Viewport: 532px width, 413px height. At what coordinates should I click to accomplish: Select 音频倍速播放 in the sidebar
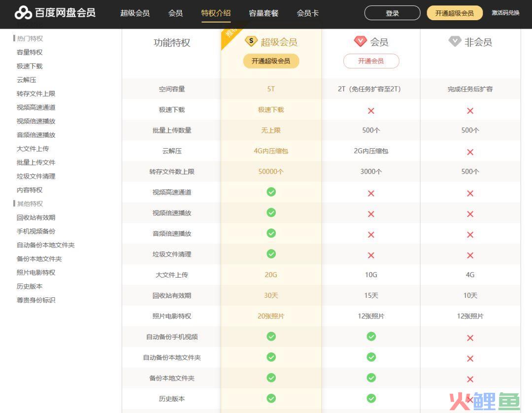tap(36, 135)
